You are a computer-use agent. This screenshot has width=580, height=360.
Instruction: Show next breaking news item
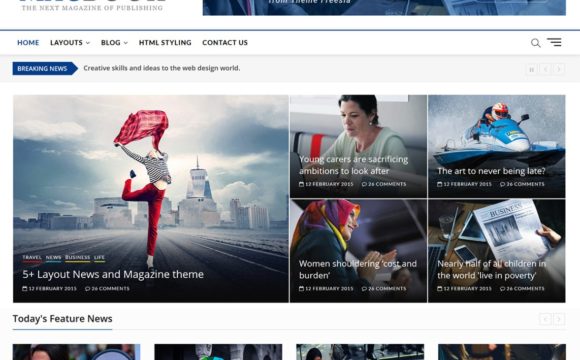559,69
